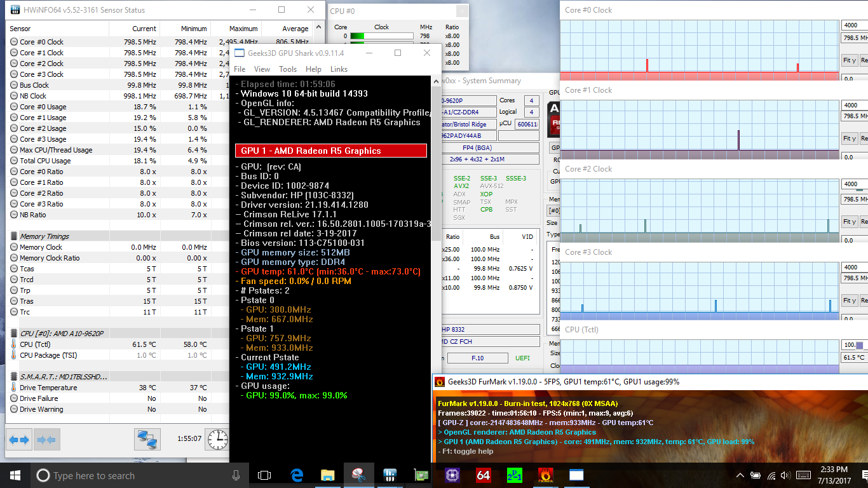The height and width of the screenshot is (488, 868).
Task: Click the FurMark Burn-in test title line
Action: click(x=527, y=403)
